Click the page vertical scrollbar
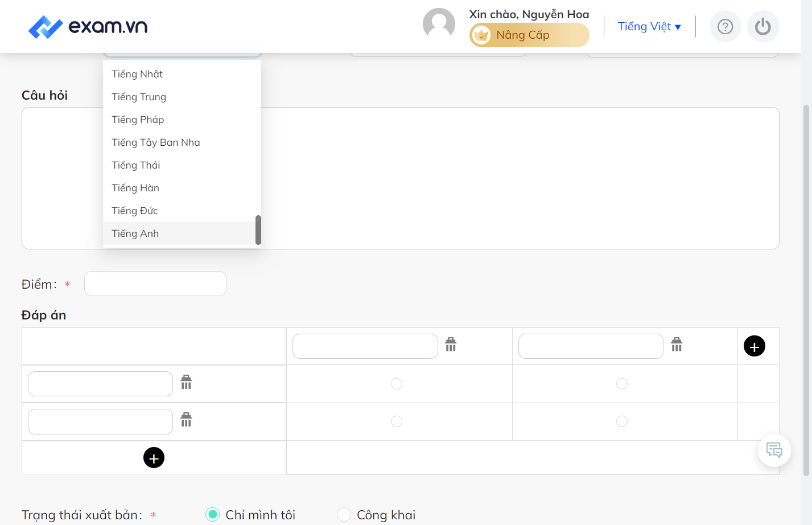The width and height of the screenshot is (812, 525). pyautogui.click(x=806, y=290)
